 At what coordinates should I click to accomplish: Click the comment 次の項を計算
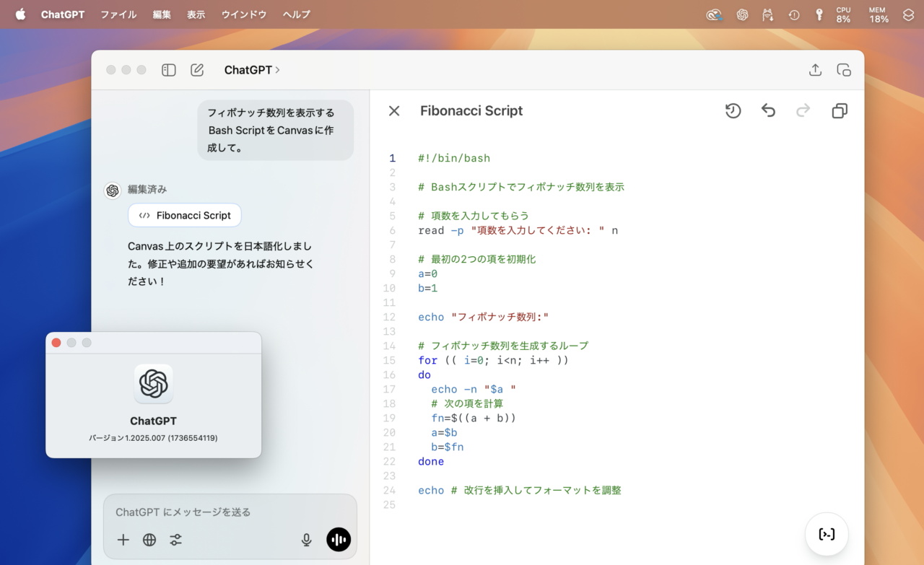467,403
